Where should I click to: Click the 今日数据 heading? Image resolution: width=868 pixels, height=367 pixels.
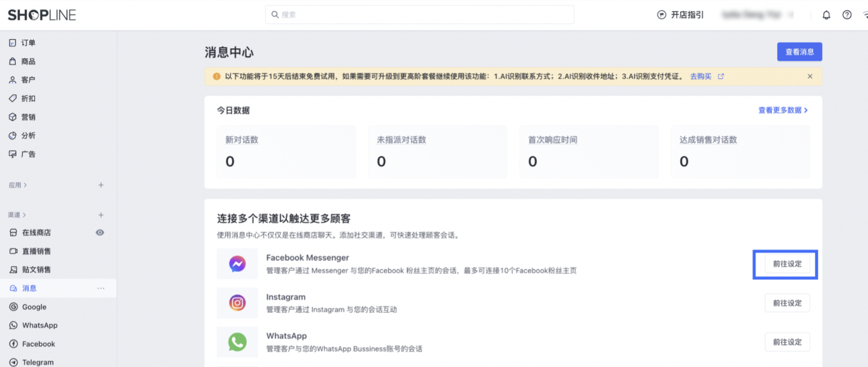234,110
